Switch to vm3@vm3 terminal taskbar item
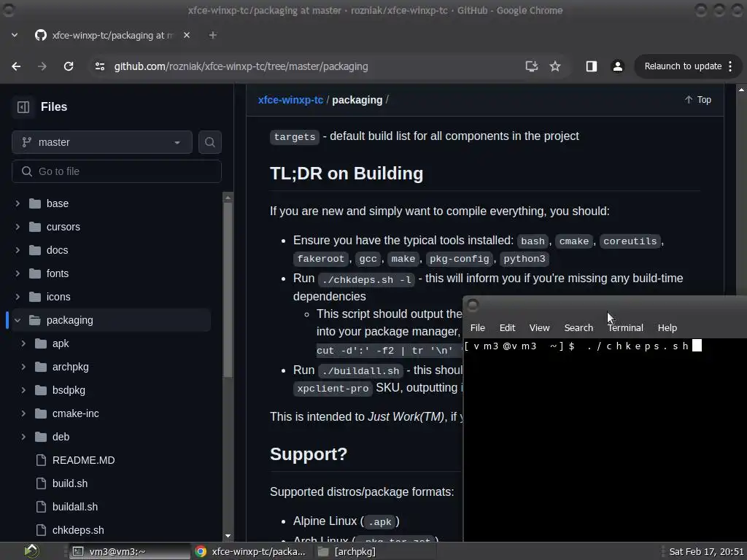Image resolution: width=747 pixels, height=560 pixels. point(128,551)
